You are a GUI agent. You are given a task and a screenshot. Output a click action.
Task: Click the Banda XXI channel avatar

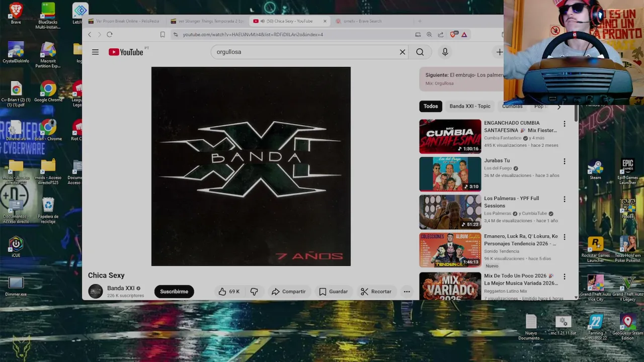click(x=95, y=291)
